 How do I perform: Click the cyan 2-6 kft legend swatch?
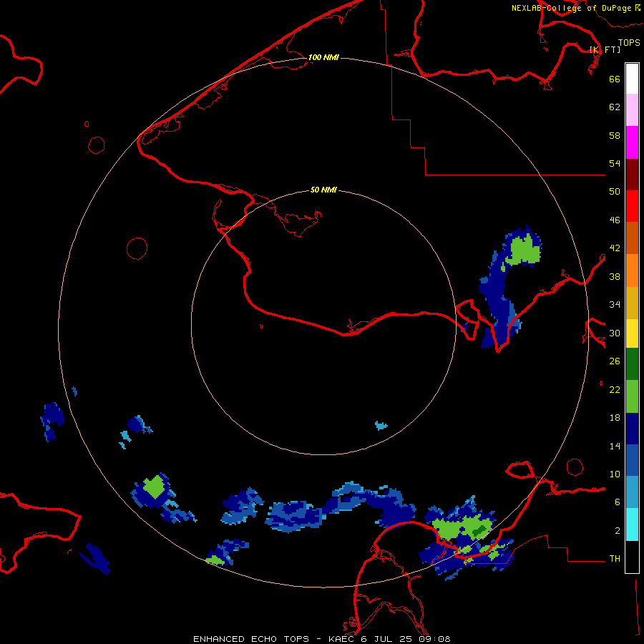click(632, 525)
